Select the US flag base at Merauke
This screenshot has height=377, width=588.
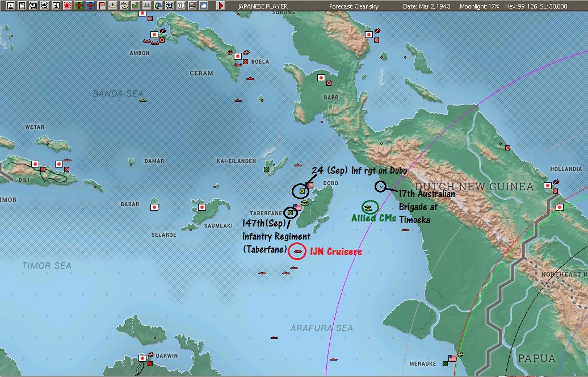(x=452, y=358)
